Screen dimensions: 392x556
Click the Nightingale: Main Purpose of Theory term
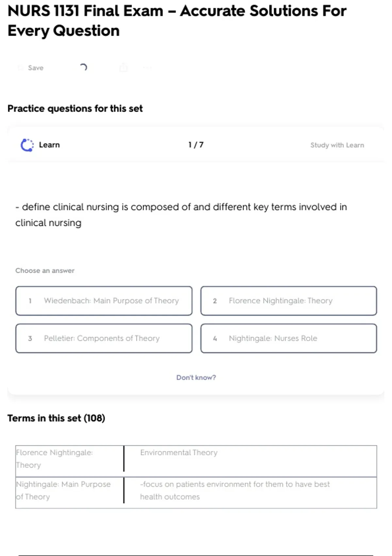(x=63, y=490)
